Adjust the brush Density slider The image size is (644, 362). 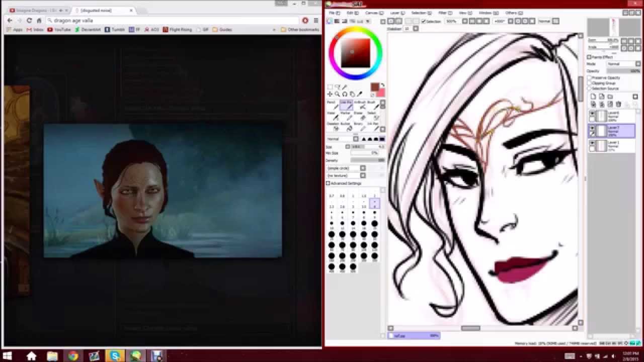click(x=367, y=160)
